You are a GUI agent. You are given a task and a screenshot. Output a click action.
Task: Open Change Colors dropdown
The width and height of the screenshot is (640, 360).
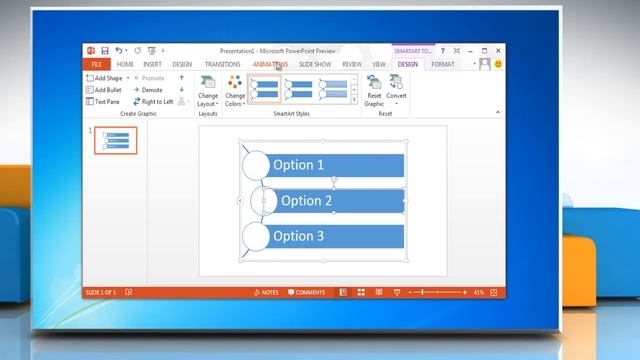[x=235, y=91]
